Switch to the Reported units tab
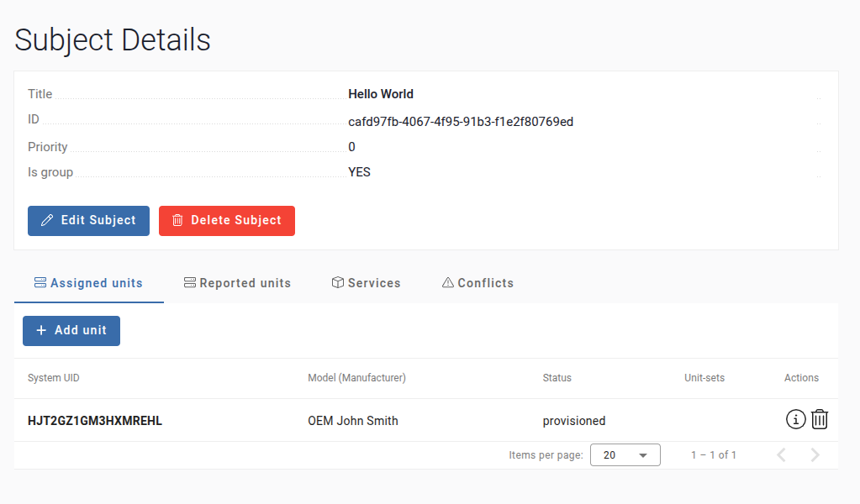The height and width of the screenshot is (504, 860). coord(237,283)
